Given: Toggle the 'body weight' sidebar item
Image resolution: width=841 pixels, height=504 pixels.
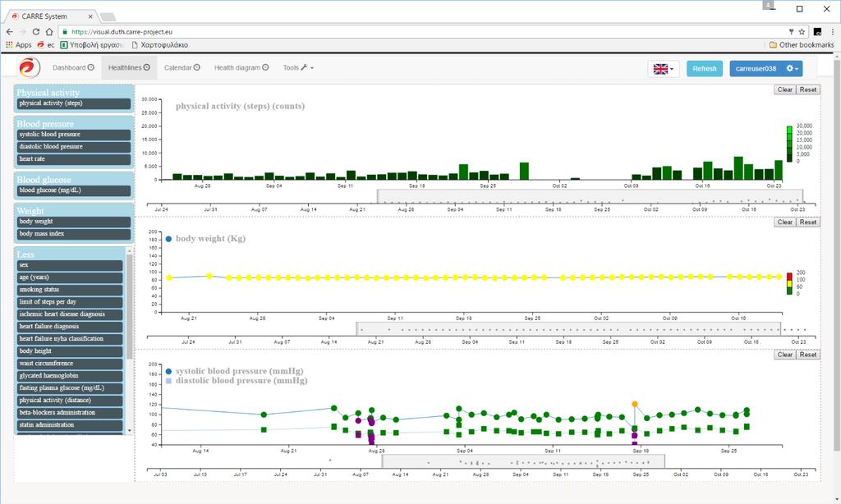Looking at the screenshot, I should [x=73, y=222].
